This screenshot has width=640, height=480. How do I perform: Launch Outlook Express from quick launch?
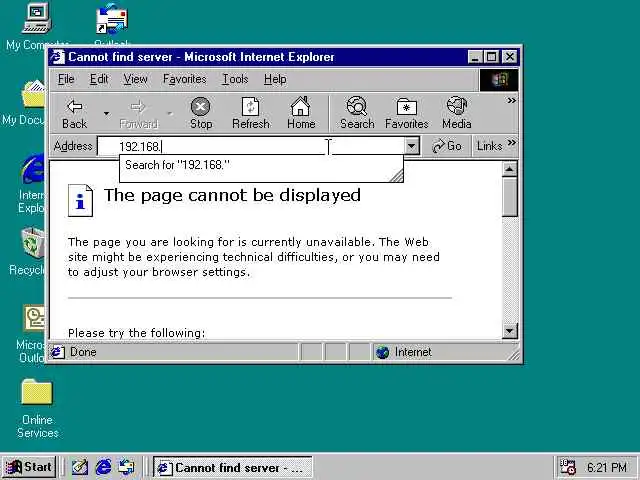pyautogui.click(x=127, y=467)
